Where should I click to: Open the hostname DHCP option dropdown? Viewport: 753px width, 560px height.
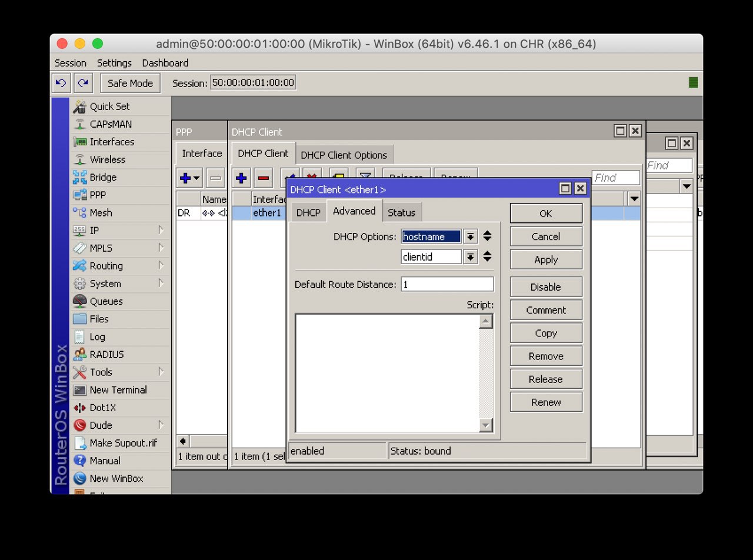coord(470,236)
